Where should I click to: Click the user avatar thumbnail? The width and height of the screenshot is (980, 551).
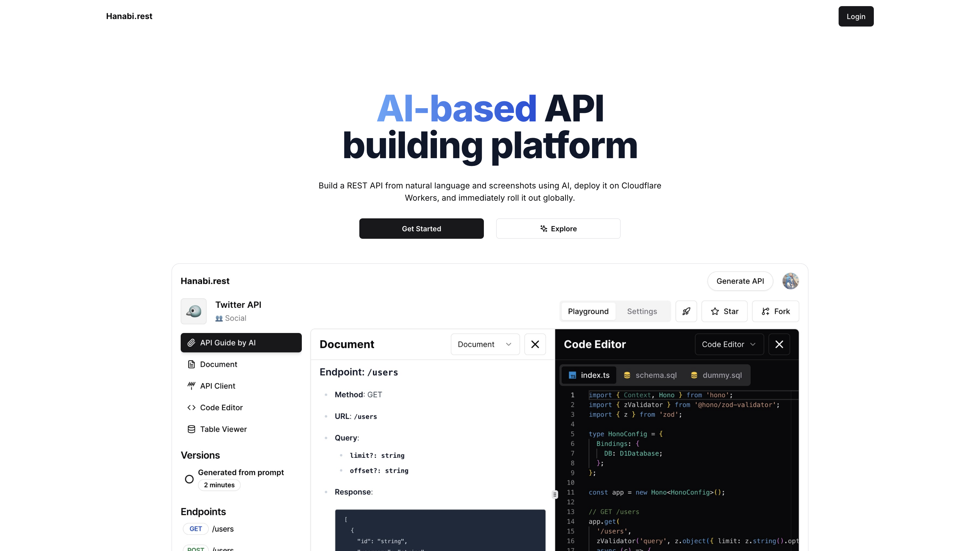tap(790, 281)
